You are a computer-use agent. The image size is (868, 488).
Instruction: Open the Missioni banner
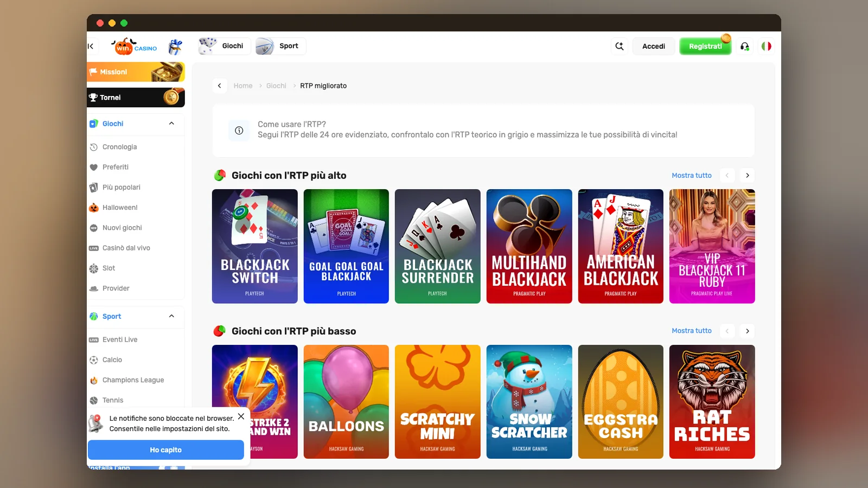pos(136,72)
